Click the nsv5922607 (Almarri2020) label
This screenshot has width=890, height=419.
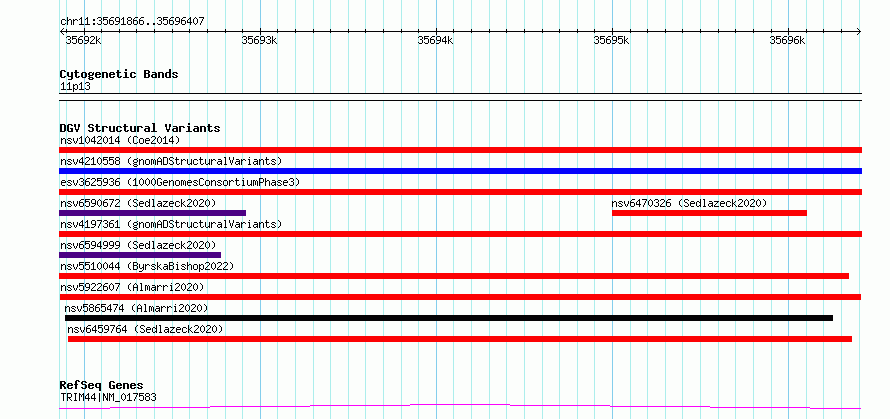point(132,287)
